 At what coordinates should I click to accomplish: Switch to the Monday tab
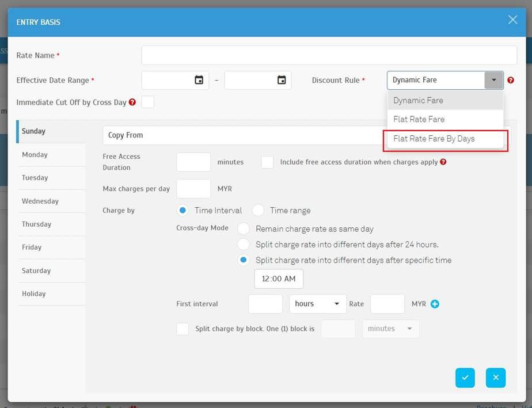click(35, 155)
